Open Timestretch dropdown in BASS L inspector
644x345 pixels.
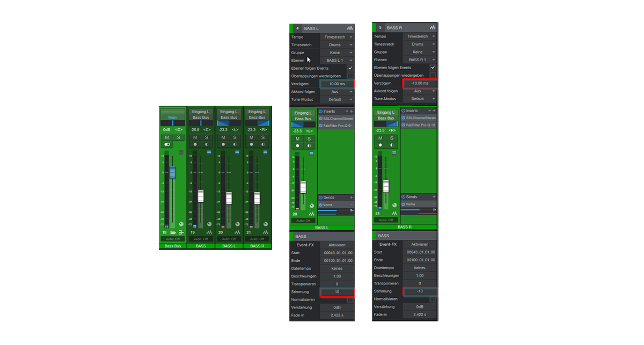[337, 45]
